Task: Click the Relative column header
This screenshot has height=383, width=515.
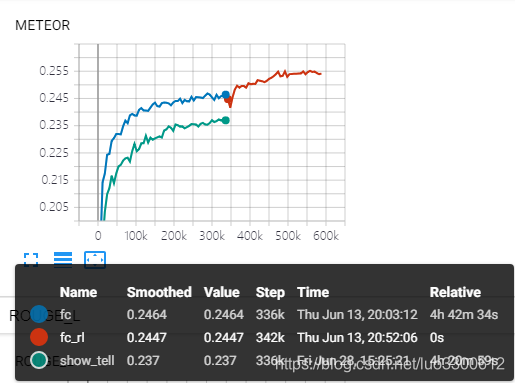Action: pos(455,292)
